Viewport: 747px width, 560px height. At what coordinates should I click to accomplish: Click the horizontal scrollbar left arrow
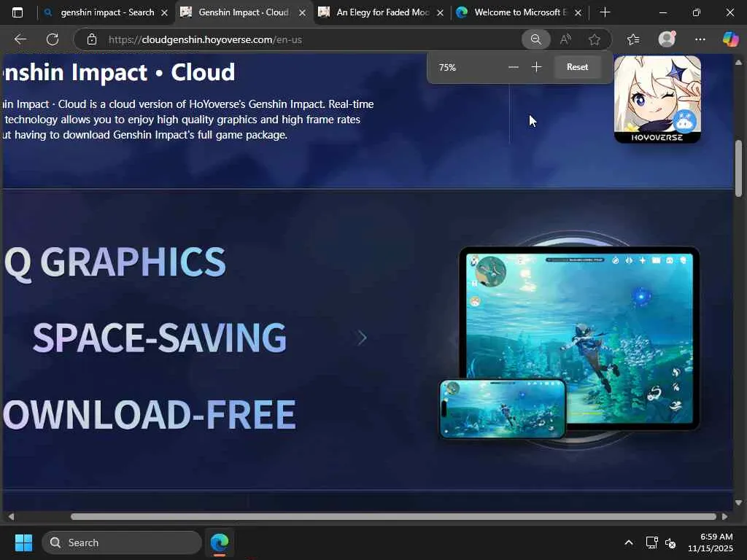10,517
